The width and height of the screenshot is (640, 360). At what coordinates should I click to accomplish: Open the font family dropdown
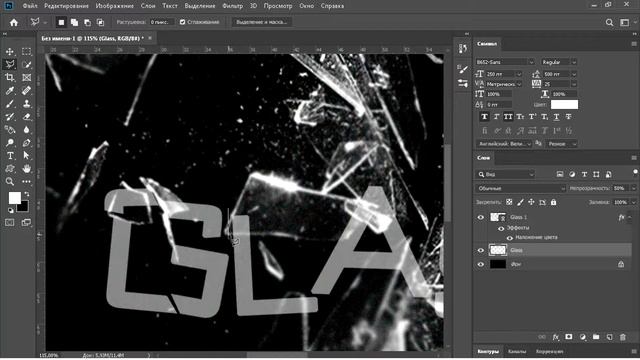(x=531, y=62)
